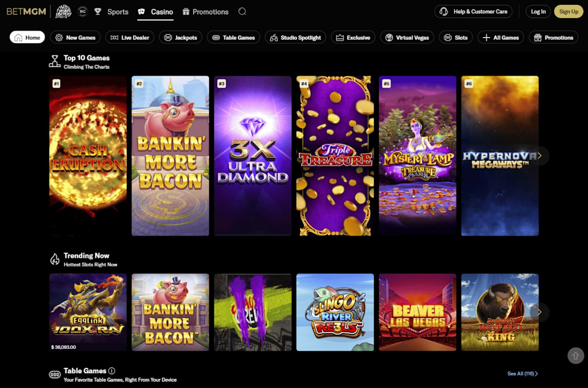Open the EggLink 100X RA game

88,312
